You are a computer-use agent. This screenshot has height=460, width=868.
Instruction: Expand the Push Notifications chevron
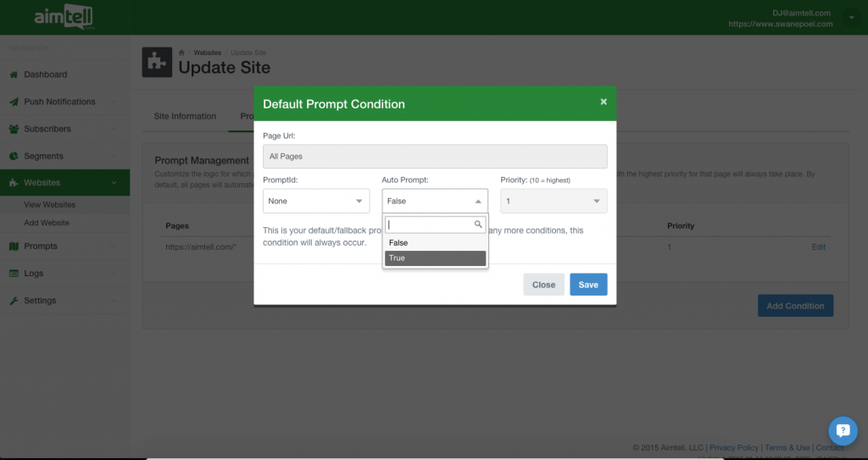pyautogui.click(x=113, y=102)
